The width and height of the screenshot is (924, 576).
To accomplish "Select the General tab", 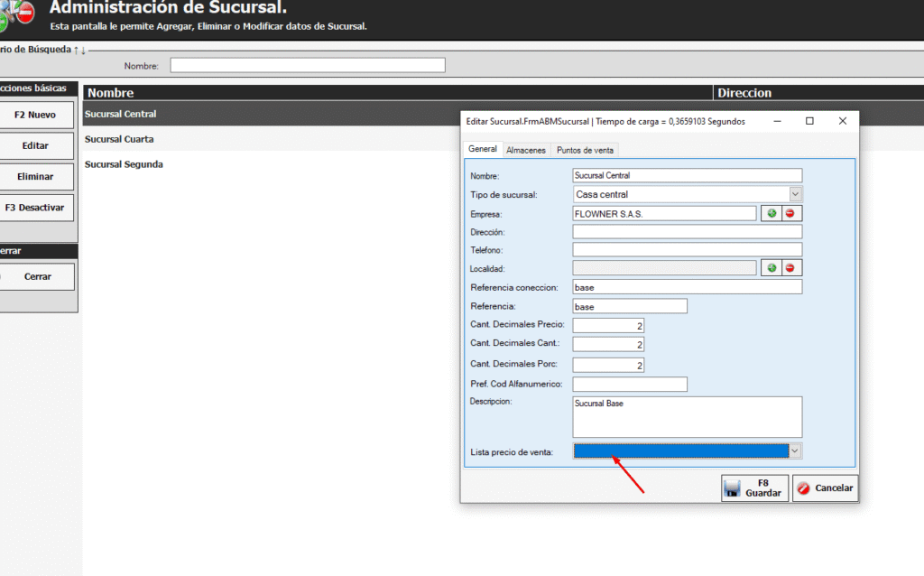I will (482, 149).
